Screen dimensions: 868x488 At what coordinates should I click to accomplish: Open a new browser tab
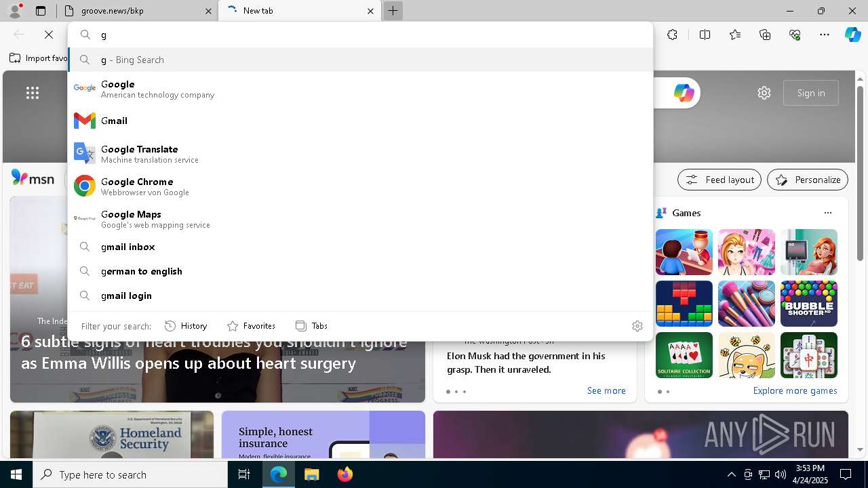click(393, 11)
